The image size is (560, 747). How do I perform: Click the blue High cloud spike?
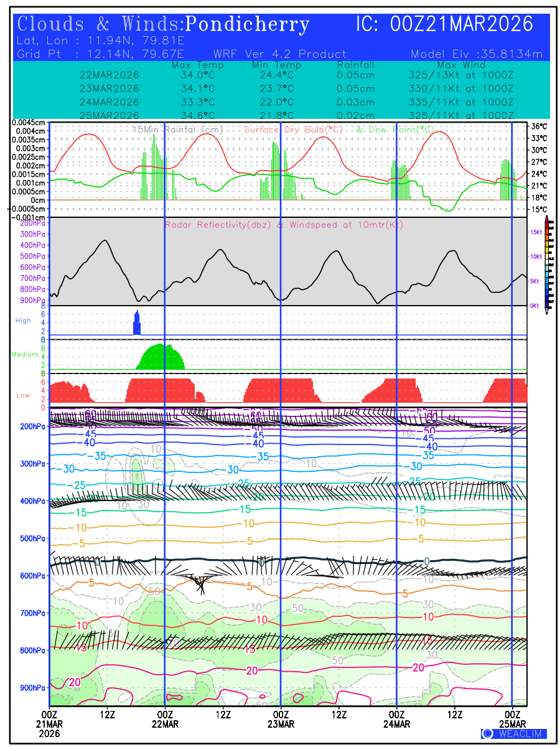pos(138,324)
